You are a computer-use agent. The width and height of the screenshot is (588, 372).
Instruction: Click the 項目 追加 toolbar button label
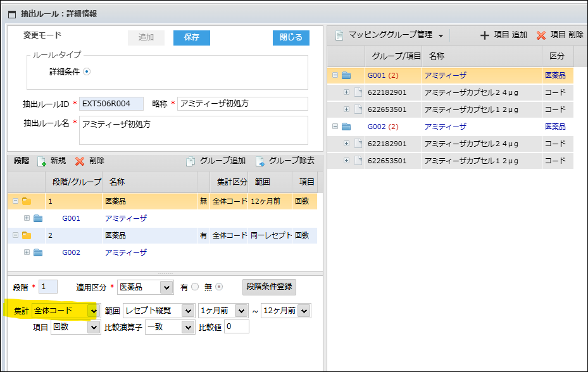pyautogui.click(x=510, y=35)
